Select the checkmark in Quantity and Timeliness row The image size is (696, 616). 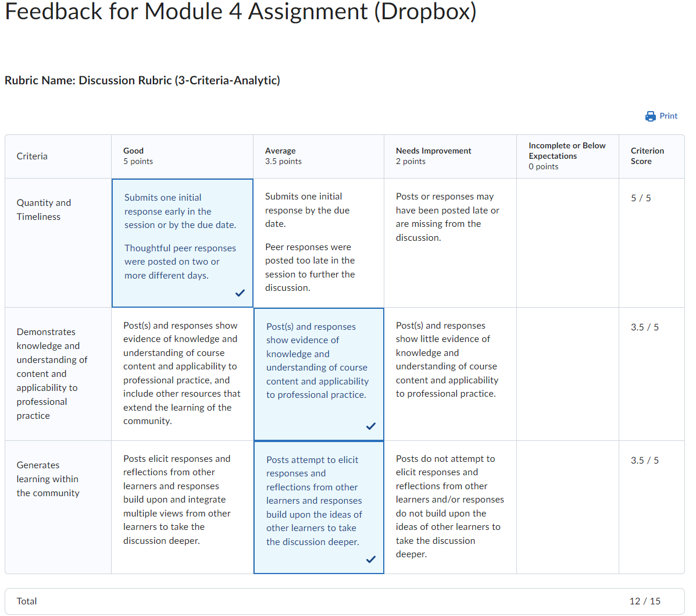click(240, 293)
